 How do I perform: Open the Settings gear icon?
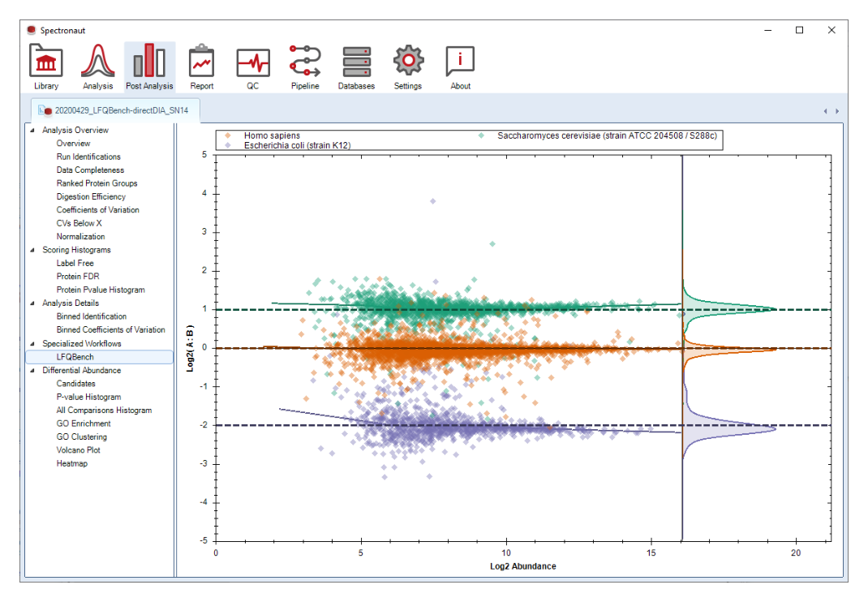click(408, 67)
